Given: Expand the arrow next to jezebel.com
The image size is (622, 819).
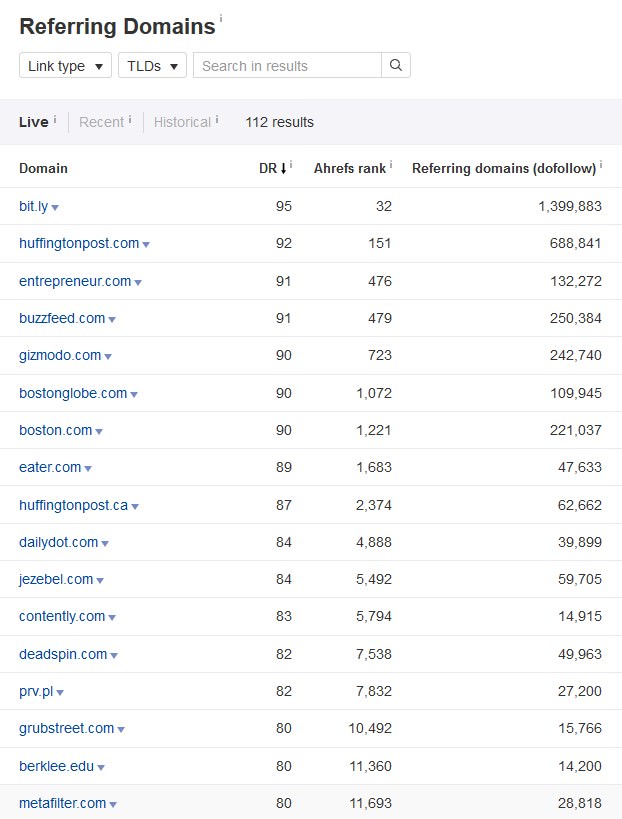Looking at the screenshot, I should tap(100, 580).
